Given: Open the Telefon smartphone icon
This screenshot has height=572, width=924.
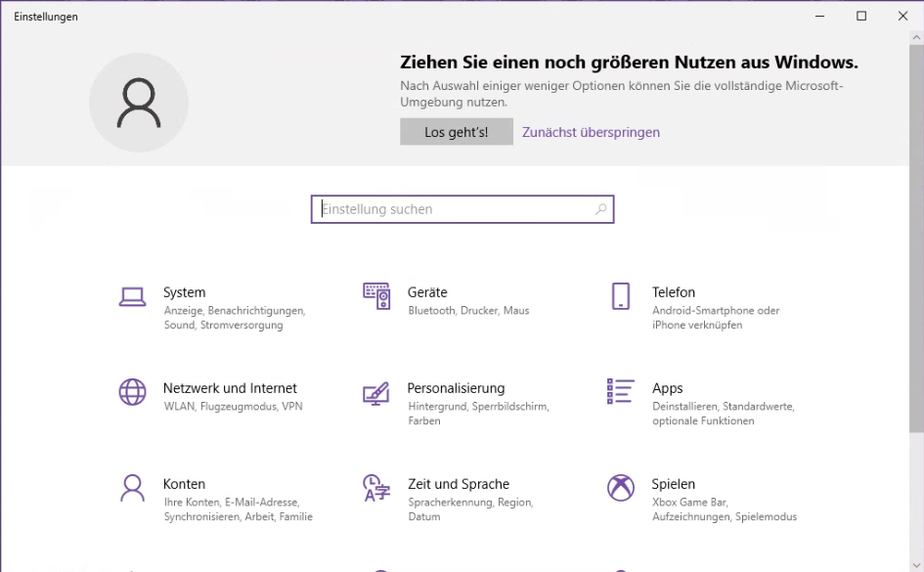Looking at the screenshot, I should [621, 296].
